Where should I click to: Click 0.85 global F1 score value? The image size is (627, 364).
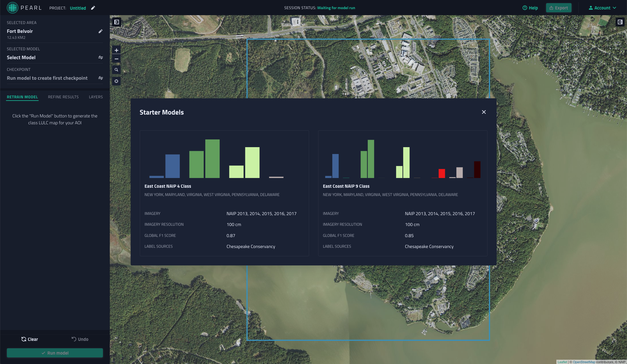tap(409, 236)
